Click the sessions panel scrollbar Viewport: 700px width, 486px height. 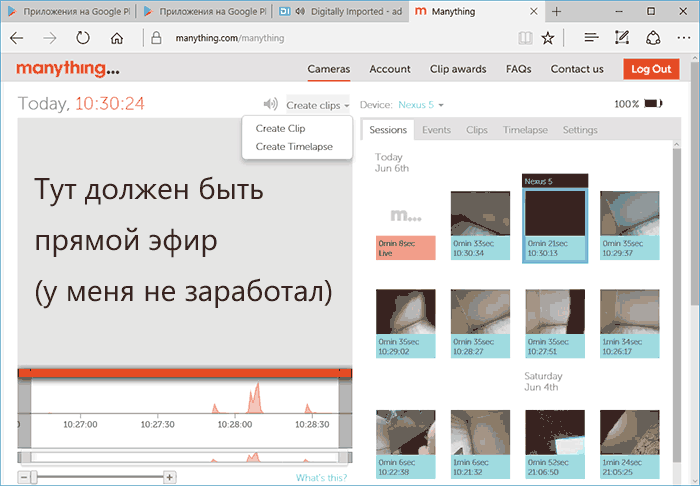coord(676,303)
